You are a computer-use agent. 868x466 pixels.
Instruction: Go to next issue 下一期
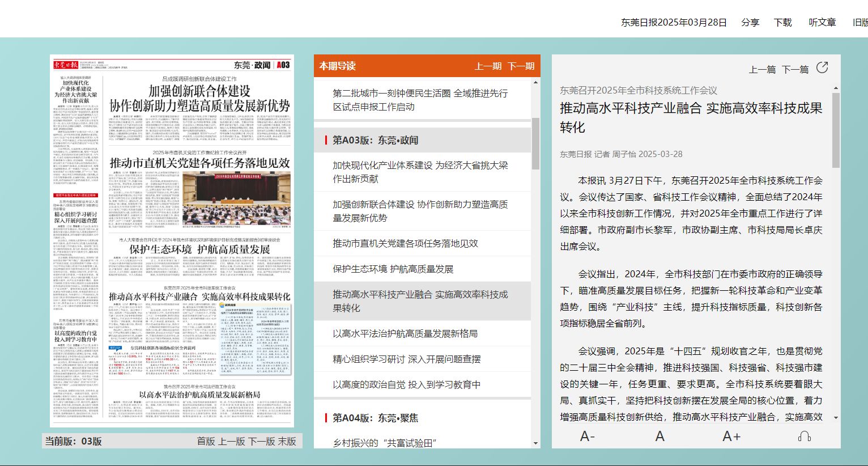tap(521, 66)
